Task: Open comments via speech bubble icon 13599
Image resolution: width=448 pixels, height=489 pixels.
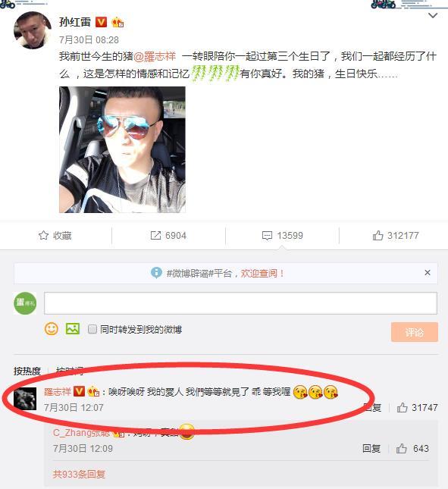Action: tap(267, 236)
